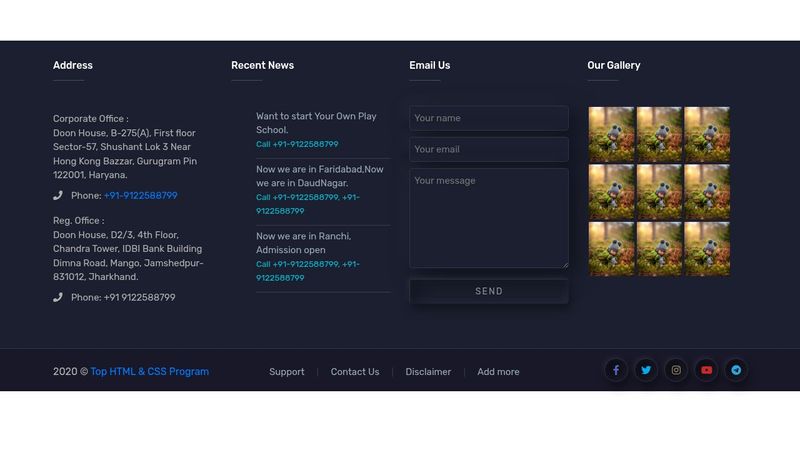800x450 pixels.
Task: Open the Disclaimer footer link
Action: (428, 372)
